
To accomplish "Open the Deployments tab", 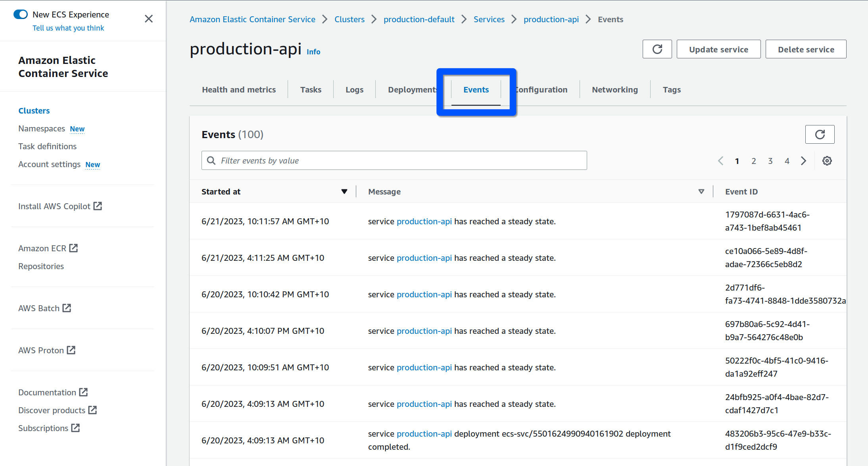I will (413, 90).
